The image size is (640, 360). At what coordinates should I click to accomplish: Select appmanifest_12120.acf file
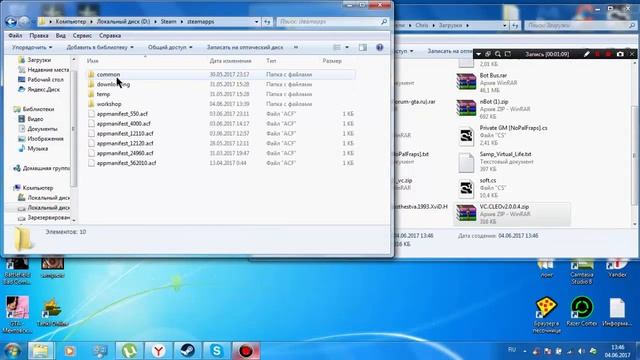pos(125,143)
